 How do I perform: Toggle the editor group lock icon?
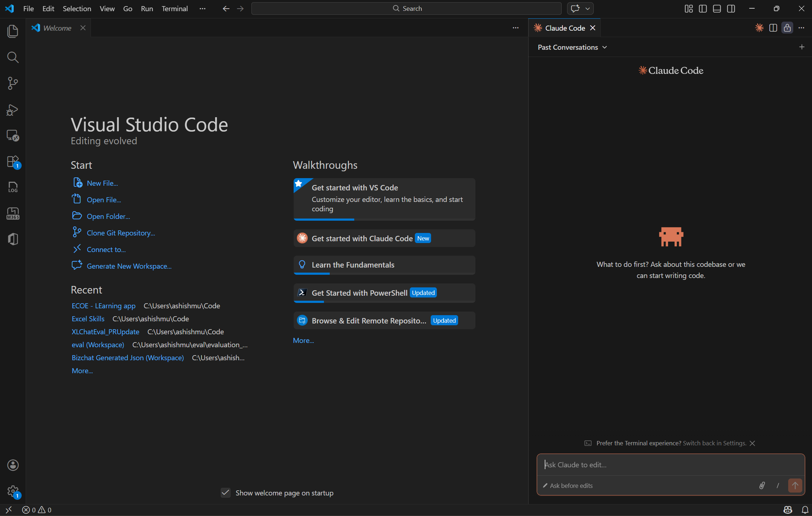coord(787,28)
